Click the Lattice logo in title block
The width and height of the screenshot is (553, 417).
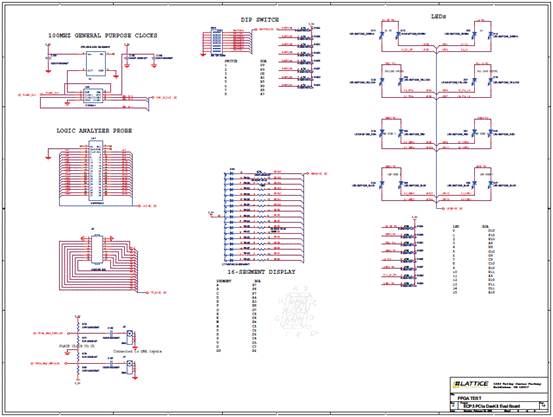tap(470, 384)
